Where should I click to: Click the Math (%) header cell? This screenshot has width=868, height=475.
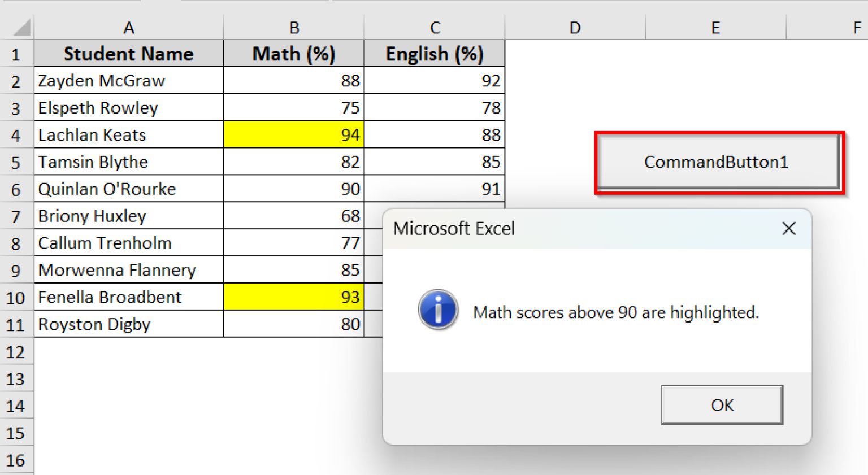[x=294, y=54]
